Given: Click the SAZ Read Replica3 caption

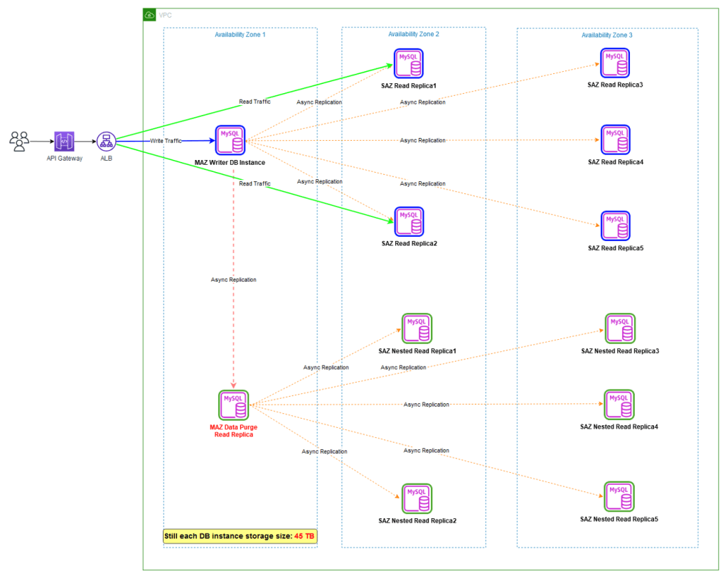Looking at the screenshot, I should click(x=615, y=85).
